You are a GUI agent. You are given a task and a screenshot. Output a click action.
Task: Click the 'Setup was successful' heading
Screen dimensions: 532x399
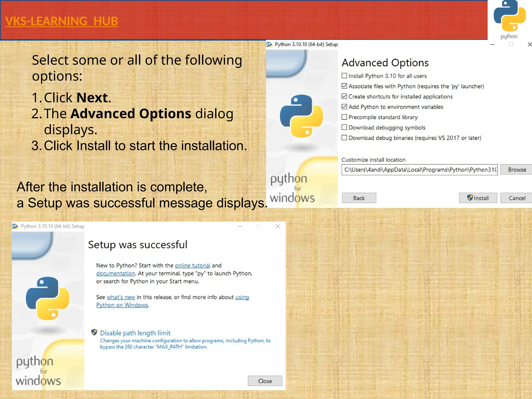pyautogui.click(x=138, y=245)
